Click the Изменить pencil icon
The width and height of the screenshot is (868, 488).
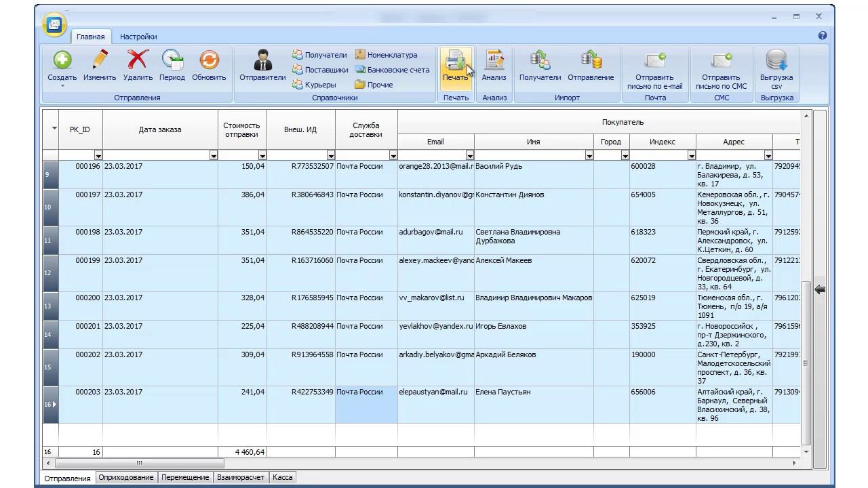click(100, 60)
